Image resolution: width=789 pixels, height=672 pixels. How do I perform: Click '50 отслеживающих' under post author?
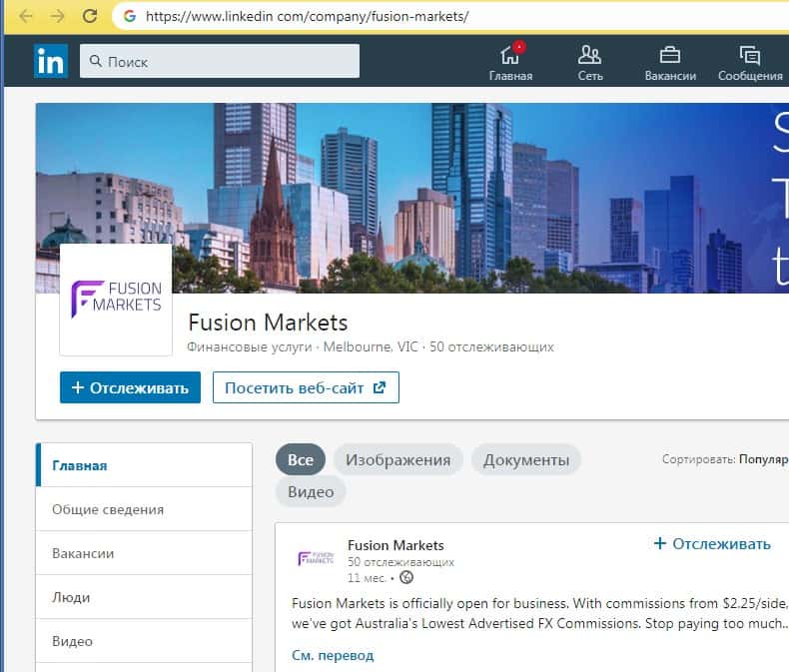click(x=401, y=562)
